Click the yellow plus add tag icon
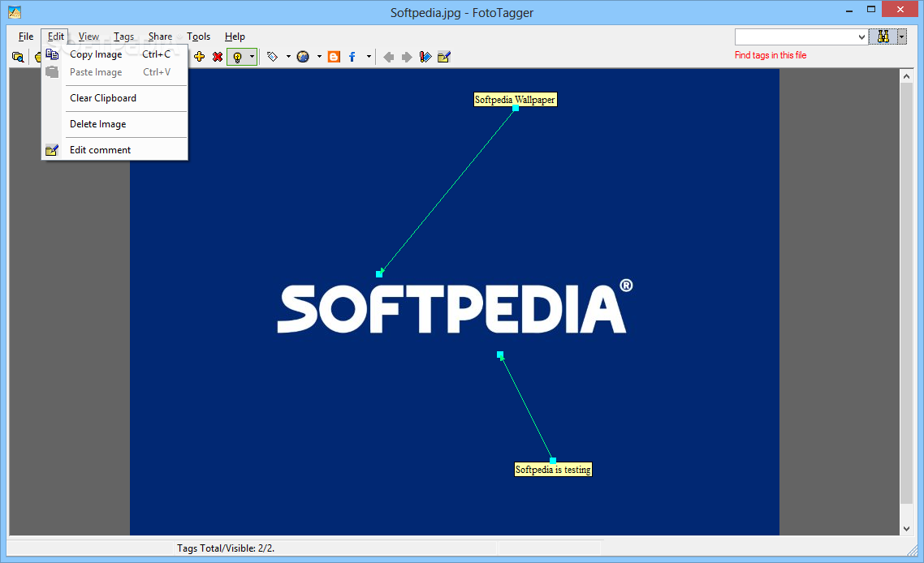 (199, 57)
